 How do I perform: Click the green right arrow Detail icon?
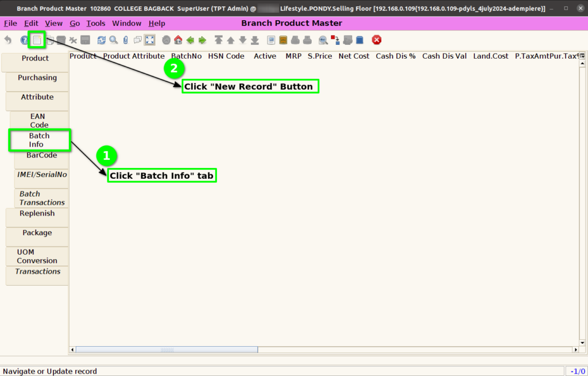202,40
